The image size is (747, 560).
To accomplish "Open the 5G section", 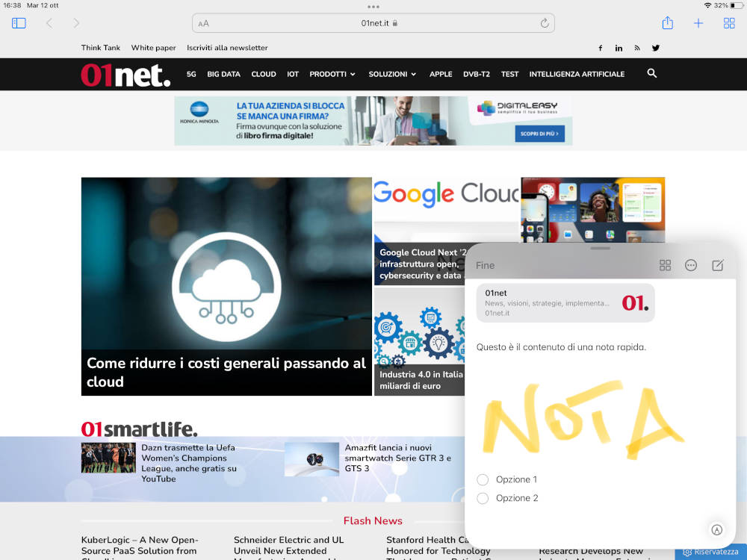I will point(191,74).
